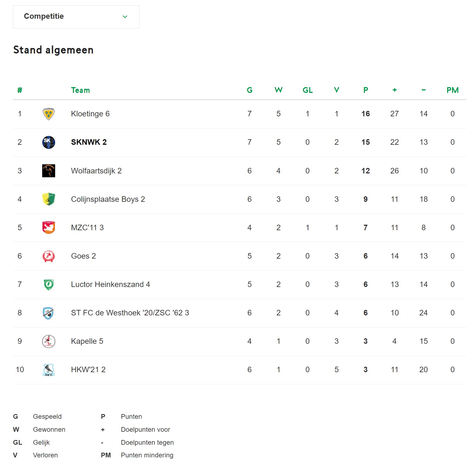Open the SKNWK 2 team link
Image resolution: width=476 pixels, height=464 pixels.
point(89,142)
